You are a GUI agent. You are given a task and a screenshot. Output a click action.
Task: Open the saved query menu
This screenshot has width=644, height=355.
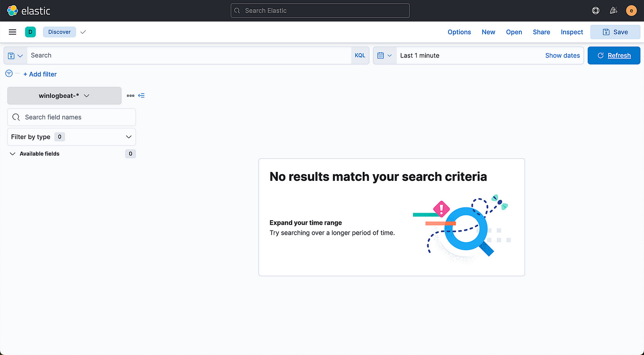15,56
